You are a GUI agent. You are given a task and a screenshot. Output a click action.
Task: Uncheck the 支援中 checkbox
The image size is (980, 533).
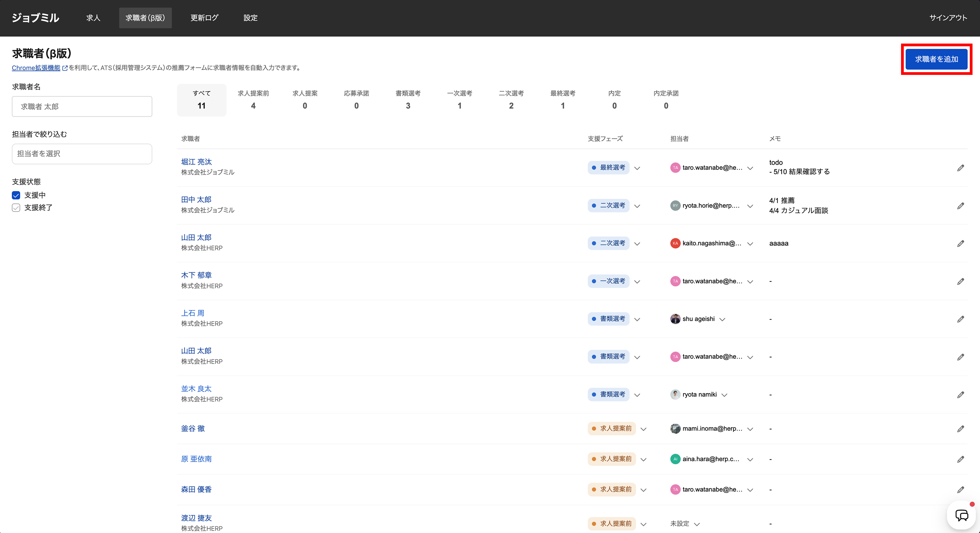[16, 195]
